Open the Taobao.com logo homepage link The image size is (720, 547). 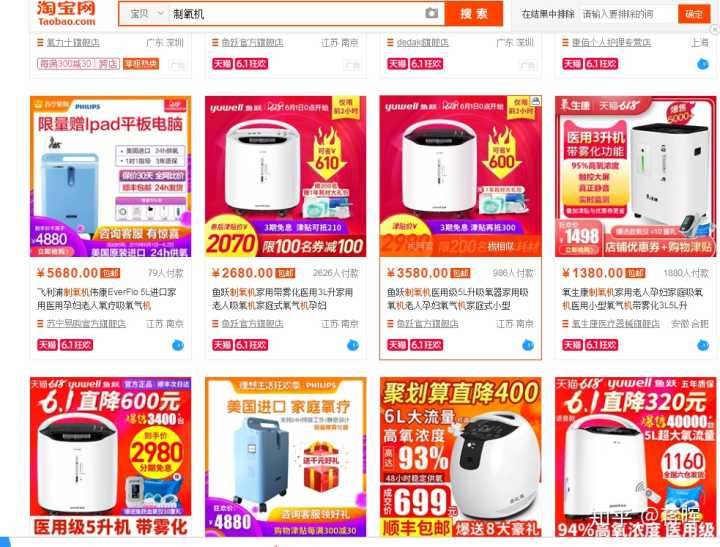[67, 14]
